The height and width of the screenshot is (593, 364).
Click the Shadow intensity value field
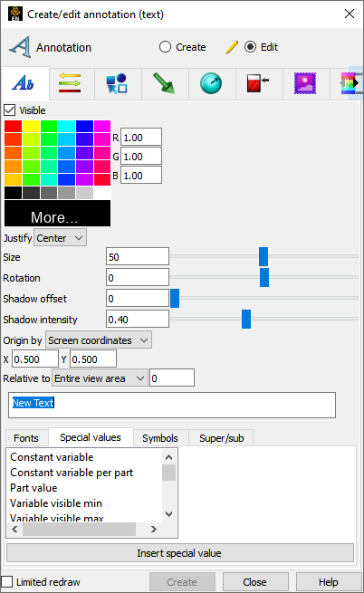click(138, 320)
